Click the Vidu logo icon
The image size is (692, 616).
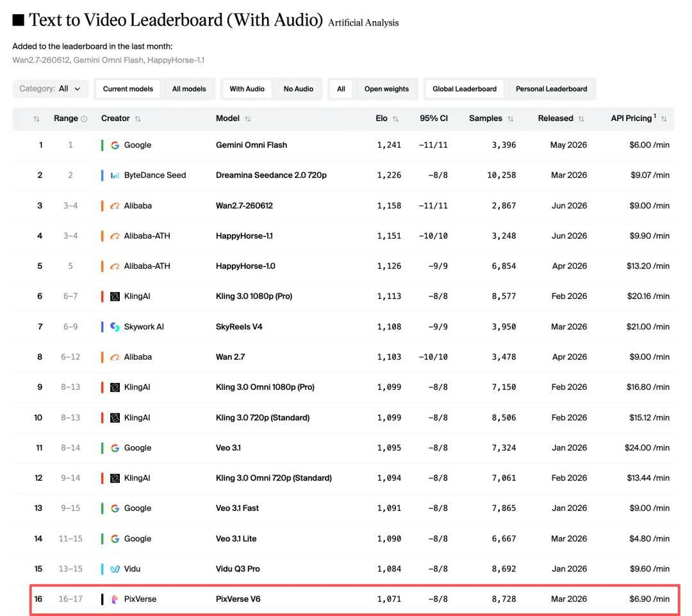click(115, 569)
